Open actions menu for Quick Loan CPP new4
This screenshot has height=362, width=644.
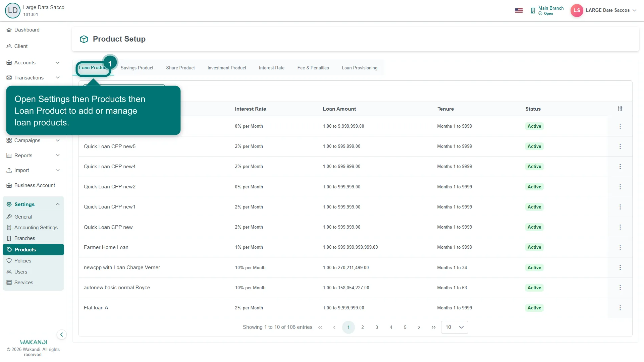click(620, 167)
